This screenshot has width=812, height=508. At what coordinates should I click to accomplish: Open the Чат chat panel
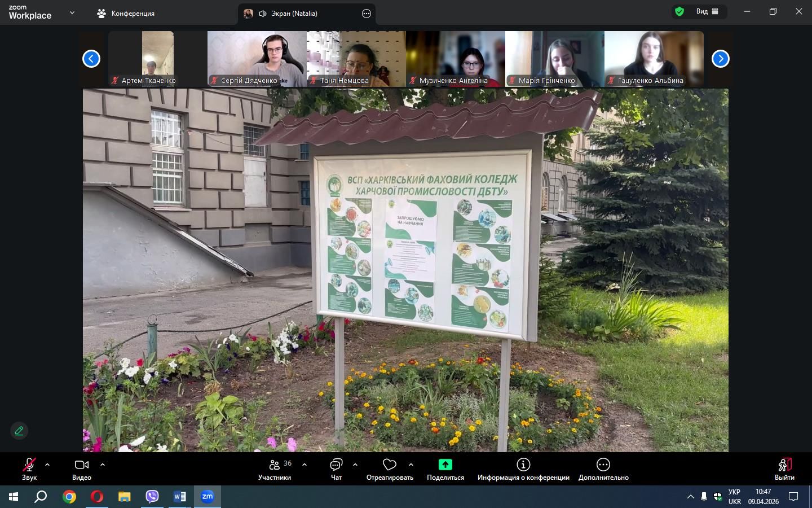pyautogui.click(x=336, y=468)
